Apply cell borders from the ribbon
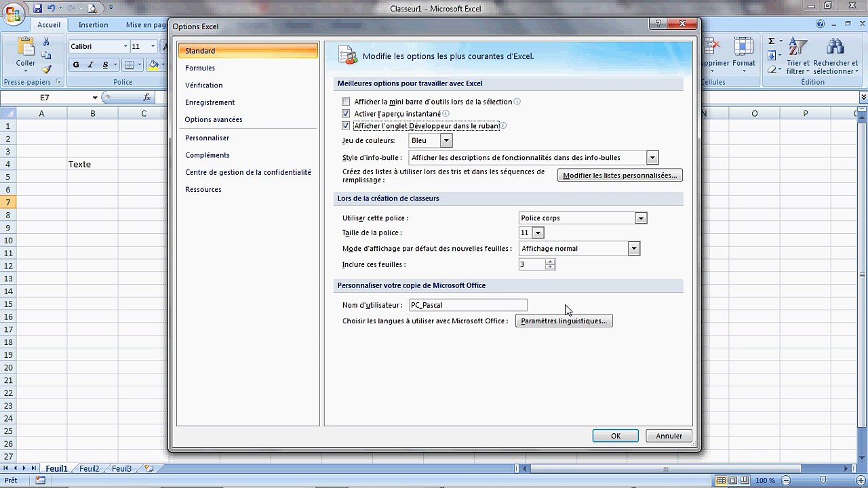This screenshot has height=488, width=868. (130, 65)
